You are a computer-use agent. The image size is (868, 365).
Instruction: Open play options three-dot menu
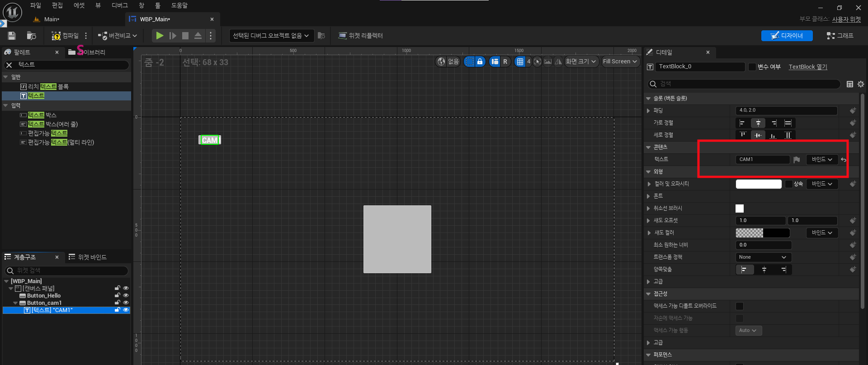click(x=211, y=36)
